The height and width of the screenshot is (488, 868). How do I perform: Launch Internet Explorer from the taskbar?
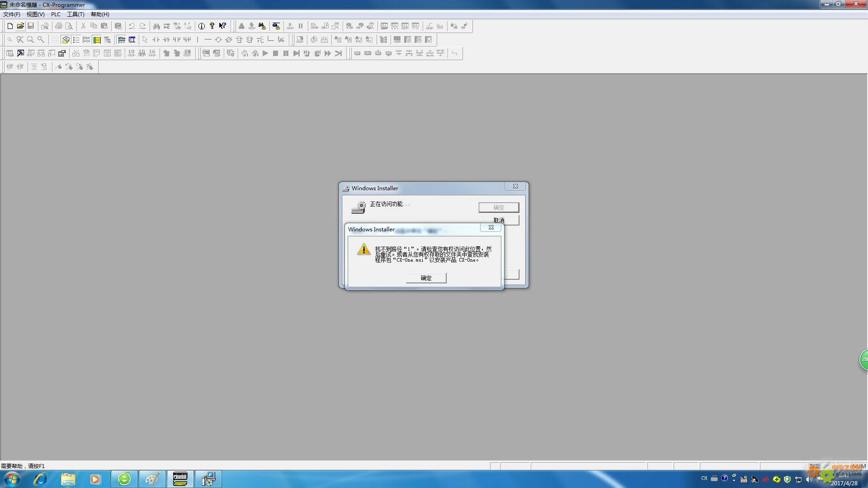40,479
